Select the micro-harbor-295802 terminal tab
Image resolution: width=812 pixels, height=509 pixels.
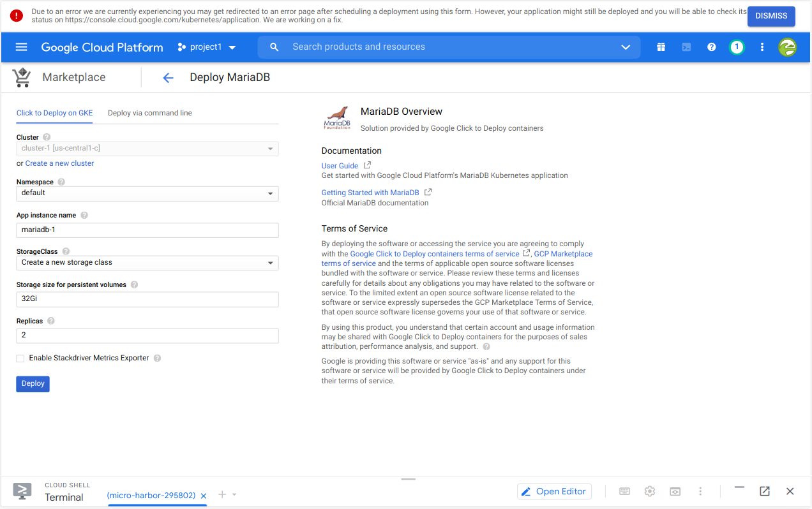[x=151, y=496]
